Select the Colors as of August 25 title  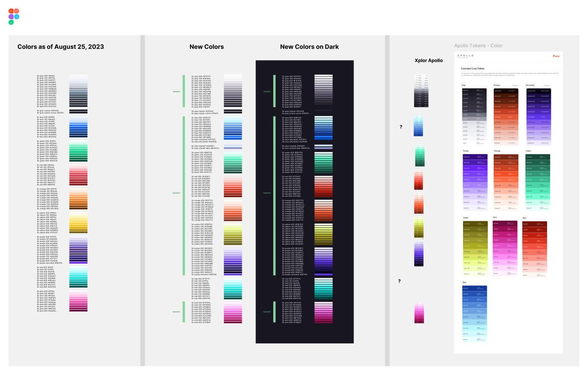61,47
